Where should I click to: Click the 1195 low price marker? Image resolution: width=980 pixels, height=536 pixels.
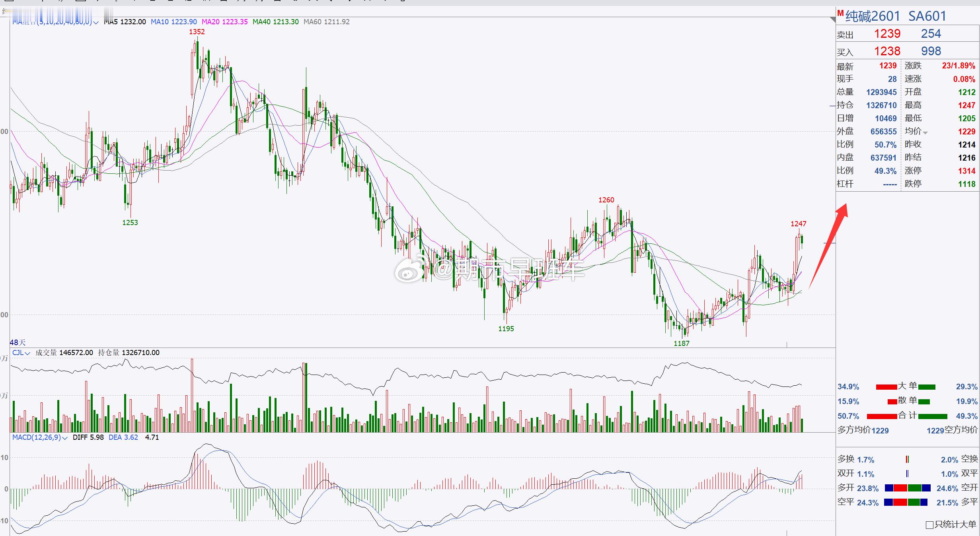(506, 329)
